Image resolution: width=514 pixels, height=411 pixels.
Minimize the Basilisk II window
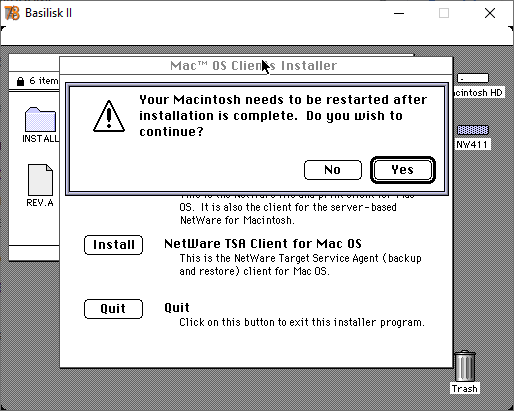coord(399,13)
